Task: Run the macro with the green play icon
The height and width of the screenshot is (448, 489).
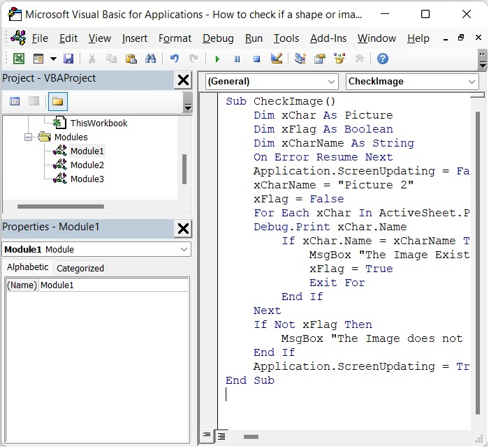Action: point(218,59)
